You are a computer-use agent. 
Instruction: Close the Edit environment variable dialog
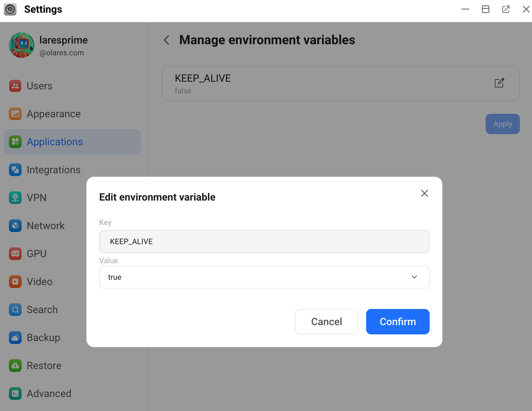[x=425, y=193]
